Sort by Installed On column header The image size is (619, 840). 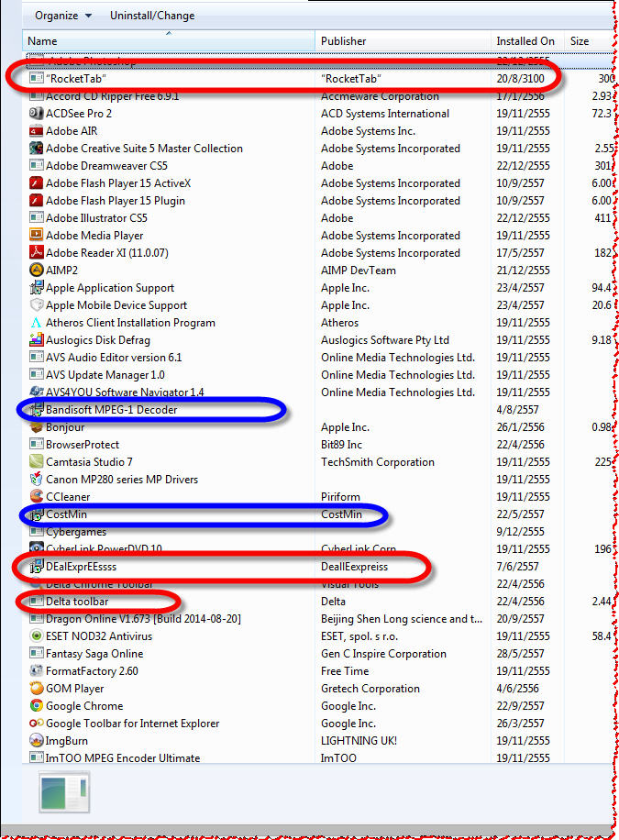(x=525, y=41)
